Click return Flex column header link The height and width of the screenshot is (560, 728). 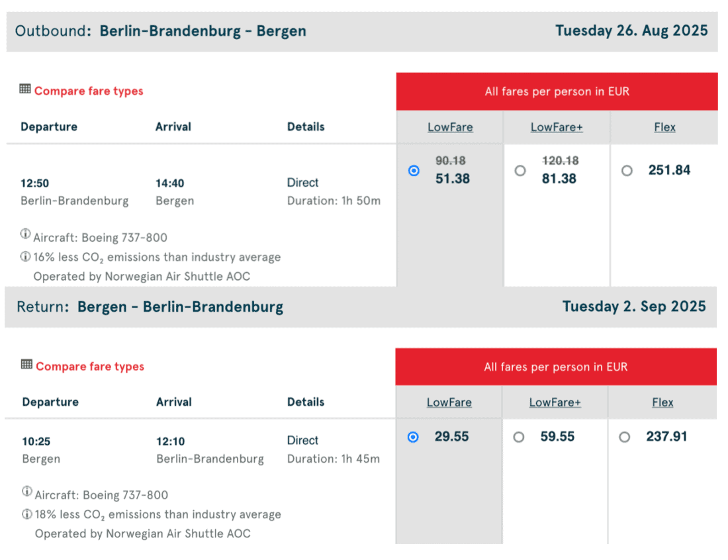click(x=662, y=402)
